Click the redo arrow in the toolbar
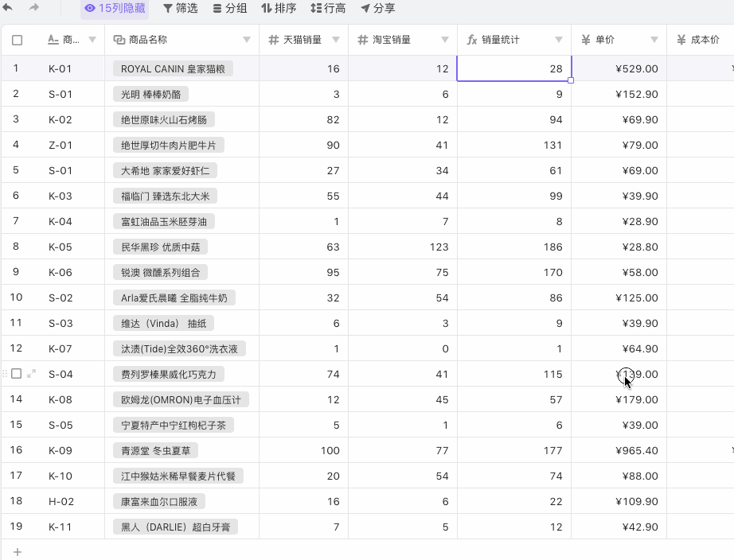The height and width of the screenshot is (560, 734). tap(34, 8)
